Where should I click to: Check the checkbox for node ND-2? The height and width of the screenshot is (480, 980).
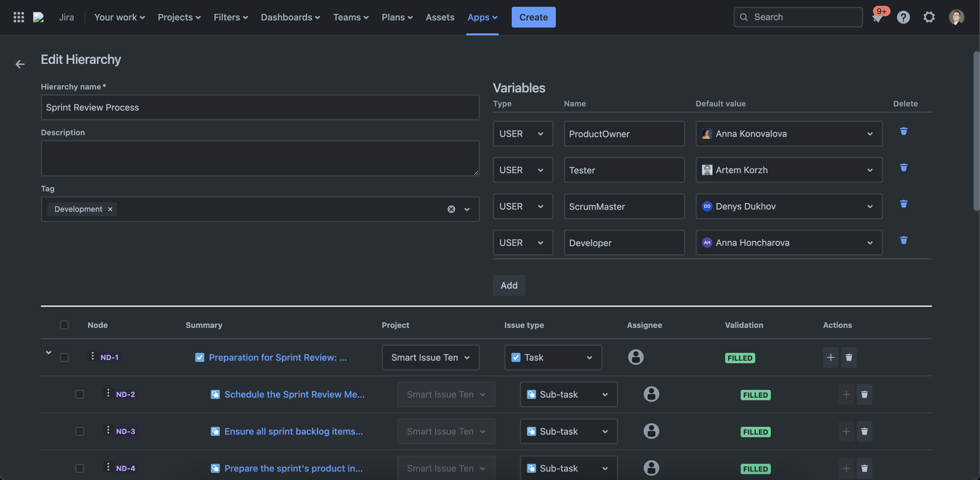click(79, 394)
